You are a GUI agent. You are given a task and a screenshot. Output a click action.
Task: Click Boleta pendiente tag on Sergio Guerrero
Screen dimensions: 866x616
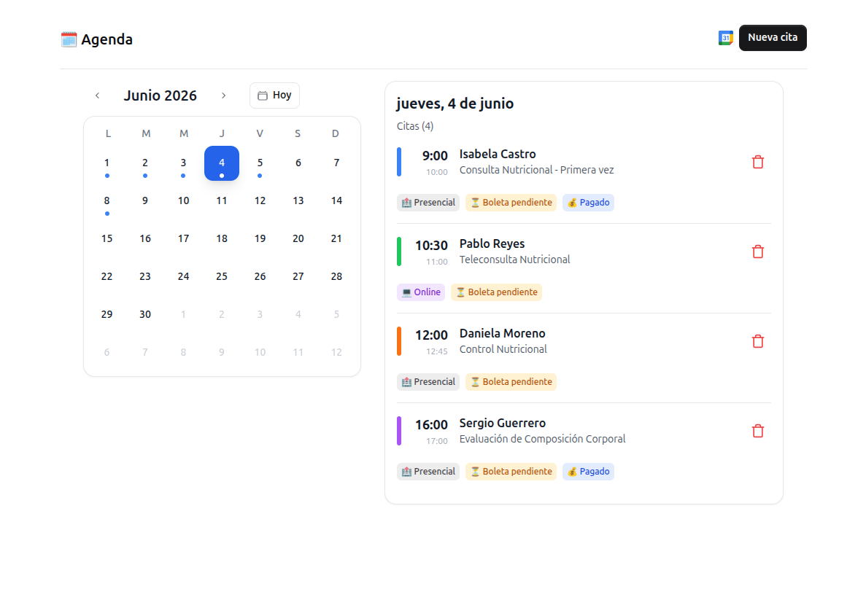tap(511, 472)
